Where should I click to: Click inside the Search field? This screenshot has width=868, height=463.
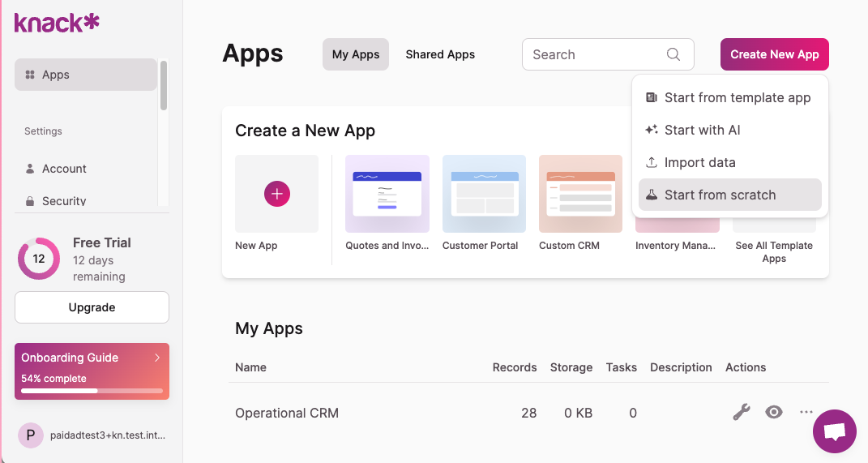point(596,54)
